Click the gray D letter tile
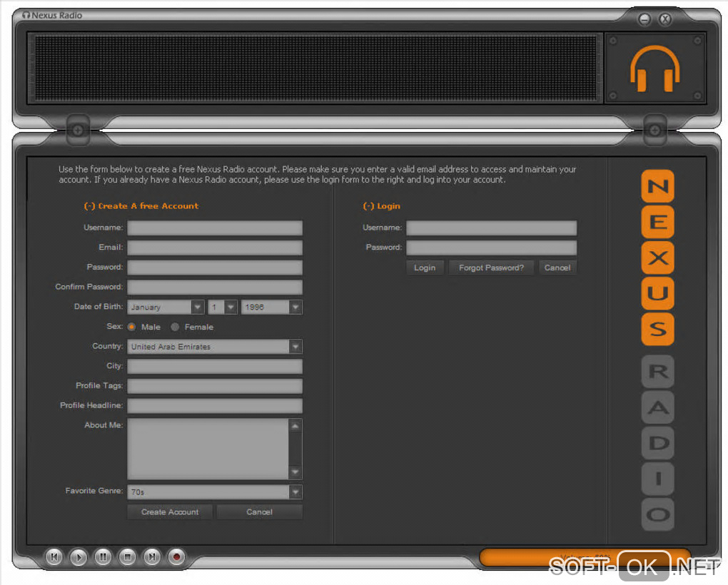Image resolution: width=728 pixels, height=585 pixels. 658,442
